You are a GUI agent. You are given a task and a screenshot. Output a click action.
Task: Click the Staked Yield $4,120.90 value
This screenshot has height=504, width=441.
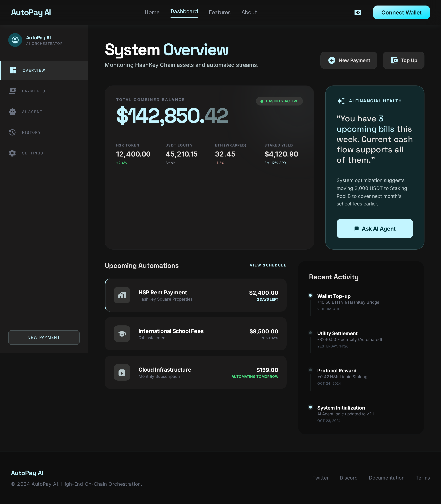point(281,154)
